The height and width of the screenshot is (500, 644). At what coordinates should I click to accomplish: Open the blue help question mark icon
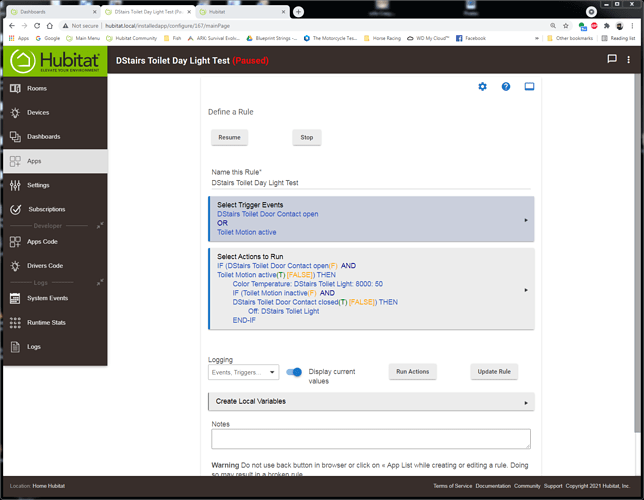coord(506,87)
